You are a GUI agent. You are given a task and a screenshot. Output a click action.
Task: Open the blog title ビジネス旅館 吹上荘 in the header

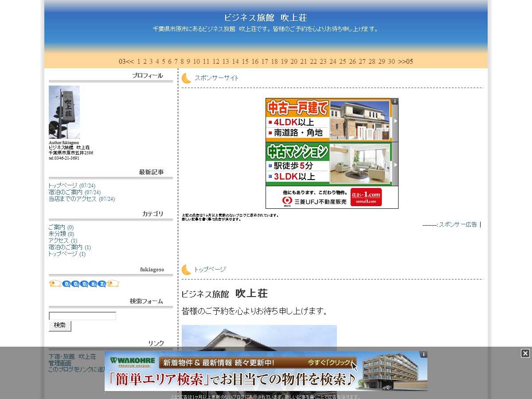266,18
